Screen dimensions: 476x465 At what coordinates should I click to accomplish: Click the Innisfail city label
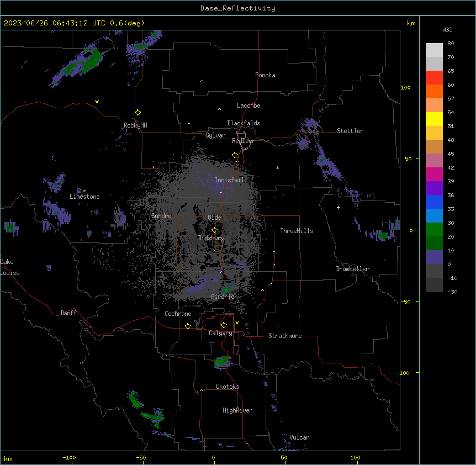[x=230, y=180]
